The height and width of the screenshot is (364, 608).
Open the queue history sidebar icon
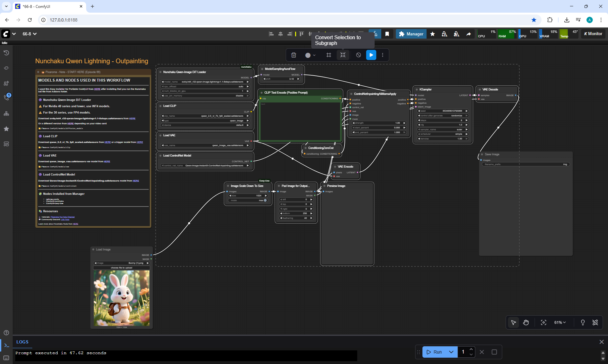6,53
